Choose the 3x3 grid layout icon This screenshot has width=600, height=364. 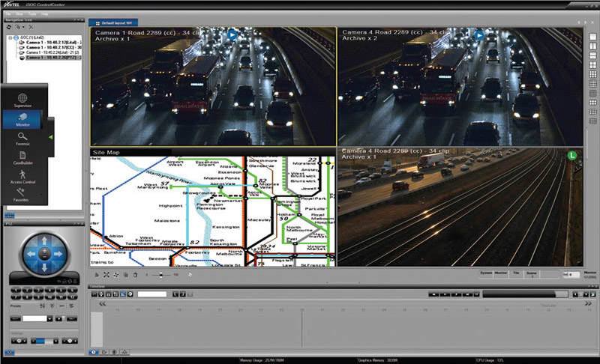click(592, 74)
